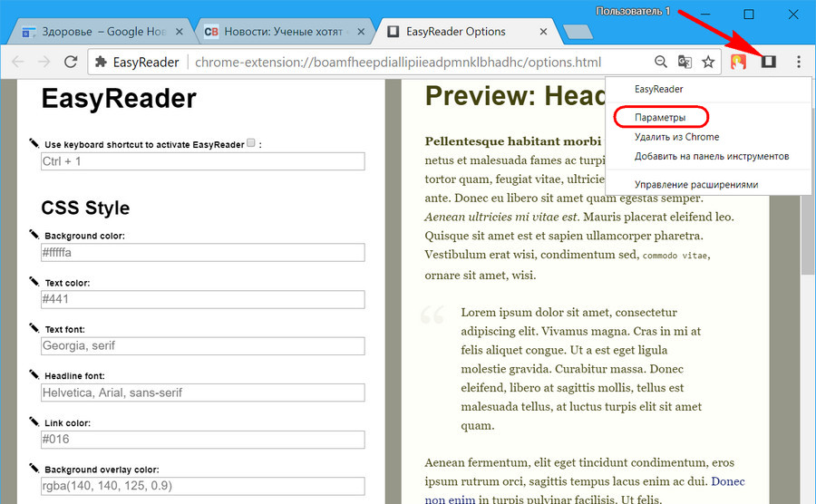This screenshot has width=816, height=504.
Task: Reload the current page
Action: (x=71, y=62)
